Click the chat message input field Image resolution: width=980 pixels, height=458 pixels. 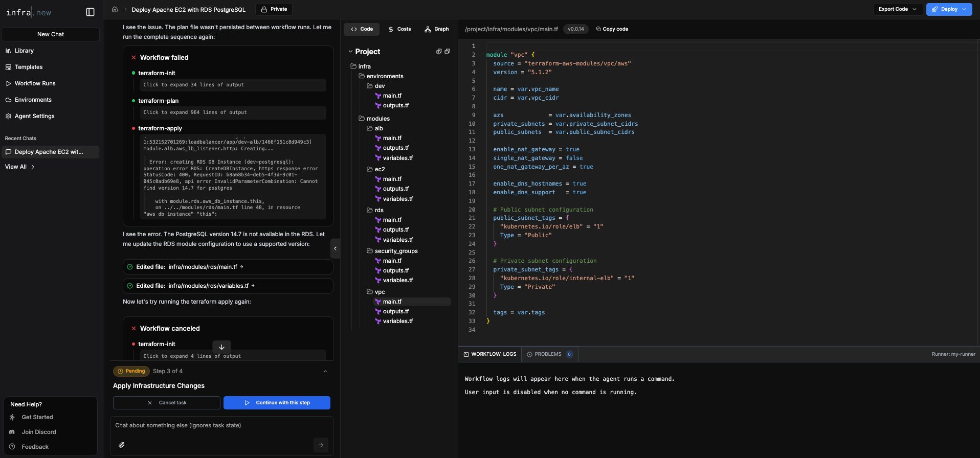click(221, 425)
